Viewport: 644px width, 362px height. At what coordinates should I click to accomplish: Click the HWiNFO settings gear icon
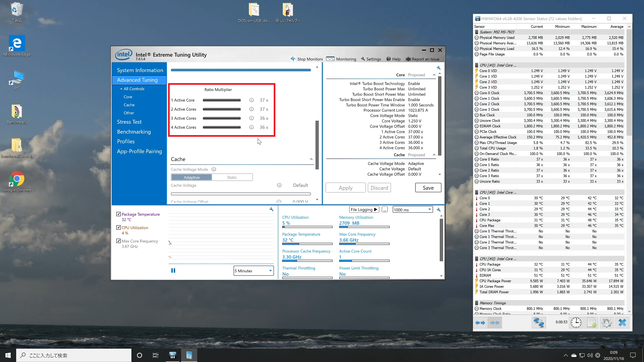pyautogui.click(x=606, y=322)
